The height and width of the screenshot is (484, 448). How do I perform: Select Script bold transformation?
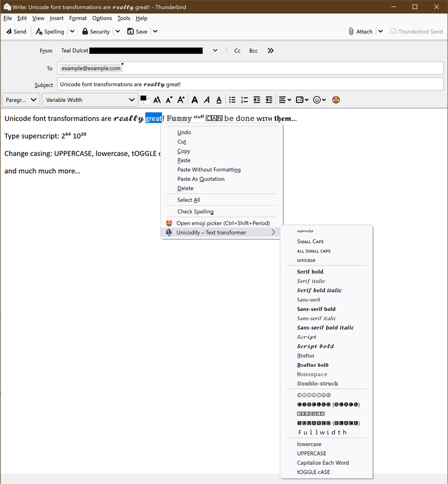(x=326, y=346)
